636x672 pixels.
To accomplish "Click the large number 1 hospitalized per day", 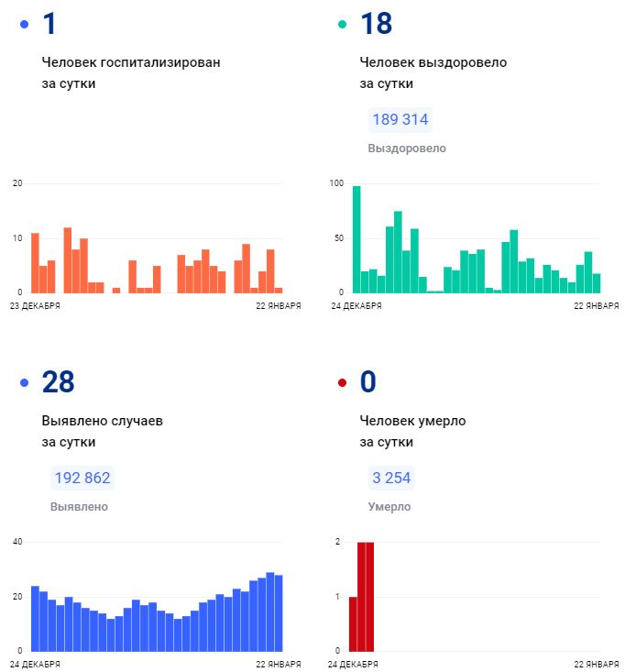I will pos(49,24).
